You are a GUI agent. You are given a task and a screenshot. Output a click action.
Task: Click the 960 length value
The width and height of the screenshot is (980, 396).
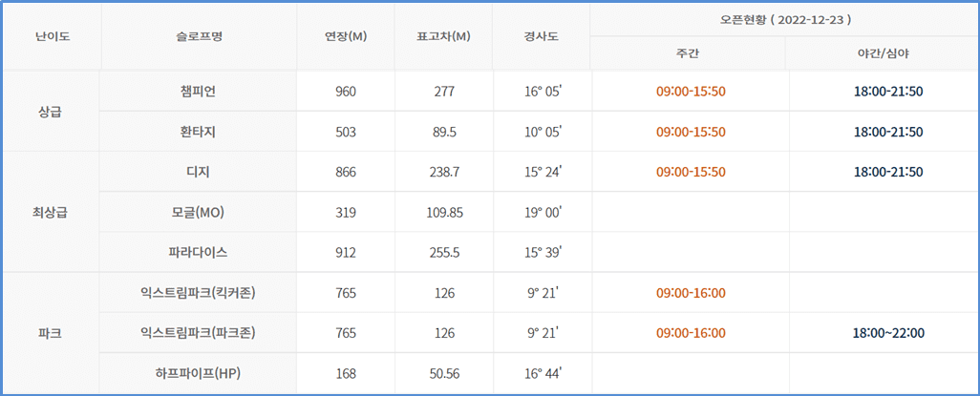(346, 92)
